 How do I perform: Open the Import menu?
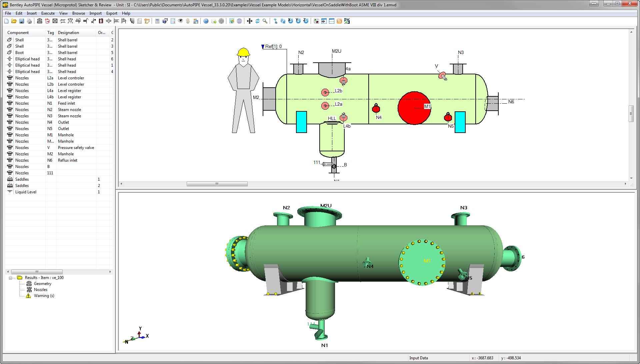click(x=96, y=13)
